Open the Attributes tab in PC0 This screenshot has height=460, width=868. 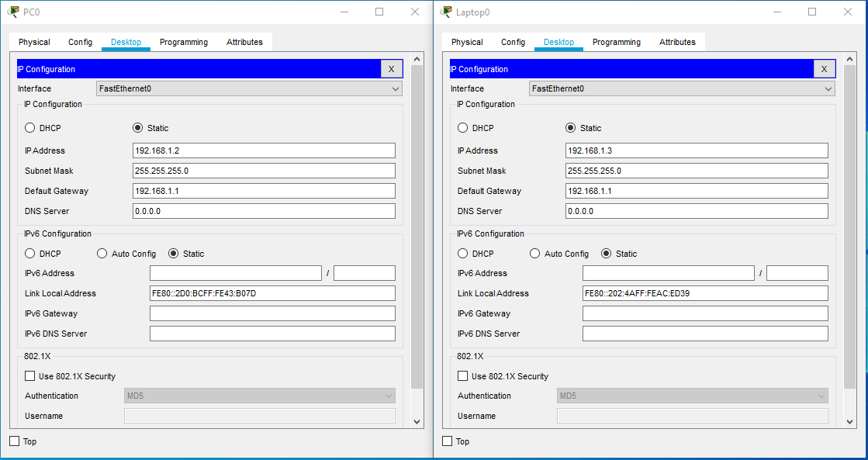pyautogui.click(x=244, y=42)
